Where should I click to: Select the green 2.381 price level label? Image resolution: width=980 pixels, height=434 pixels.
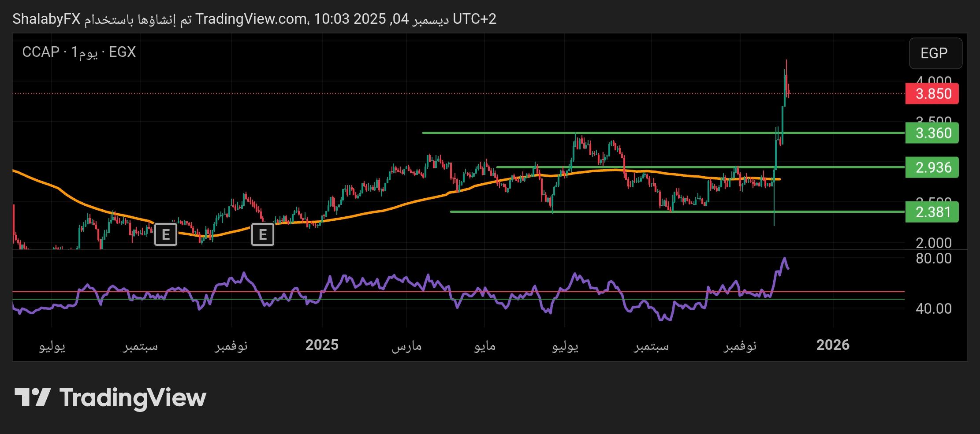(x=932, y=212)
